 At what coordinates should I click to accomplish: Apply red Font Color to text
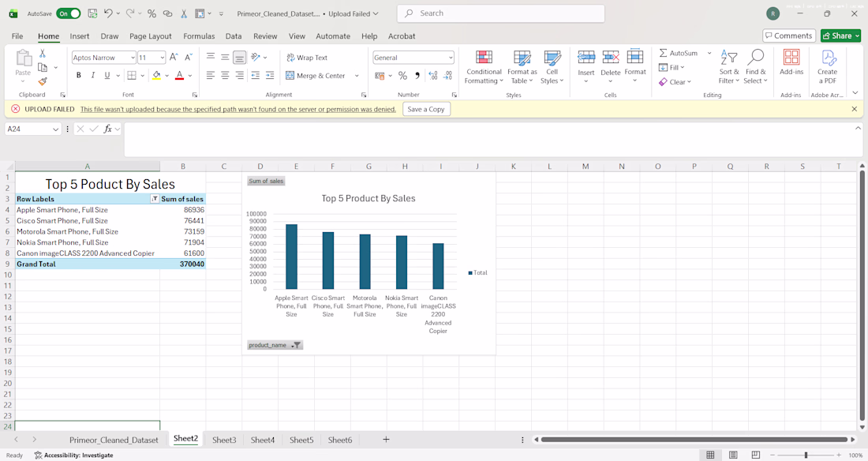pyautogui.click(x=179, y=75)
